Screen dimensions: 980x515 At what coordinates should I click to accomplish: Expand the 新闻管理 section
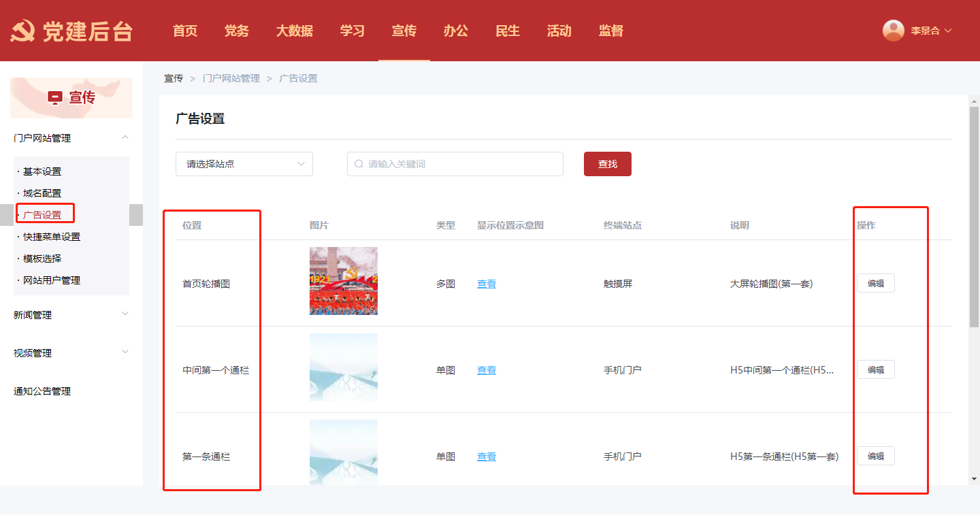click(125, 314)
